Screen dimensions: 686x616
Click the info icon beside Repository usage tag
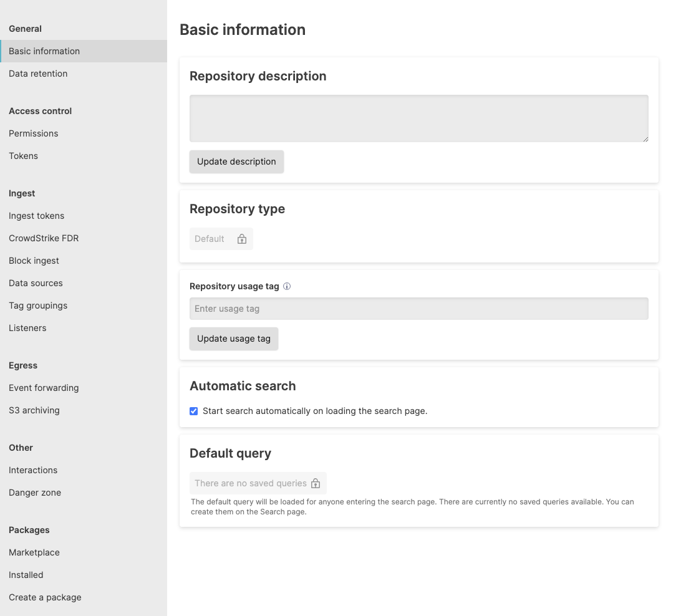point(287,287)
